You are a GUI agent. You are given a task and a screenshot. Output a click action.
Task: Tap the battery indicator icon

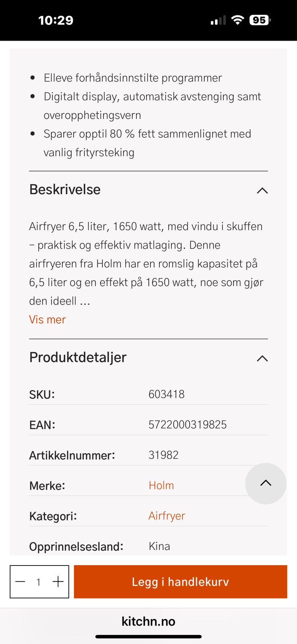coord(260,20)
